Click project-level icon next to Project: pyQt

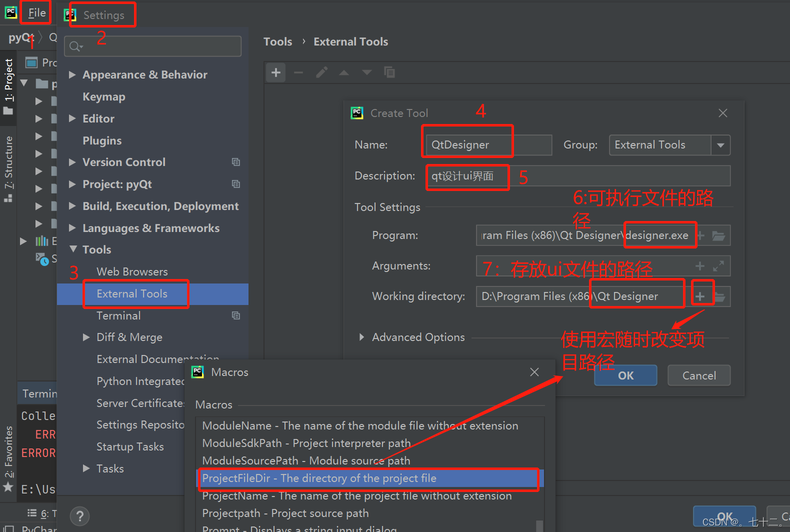(x=236, y=184)
